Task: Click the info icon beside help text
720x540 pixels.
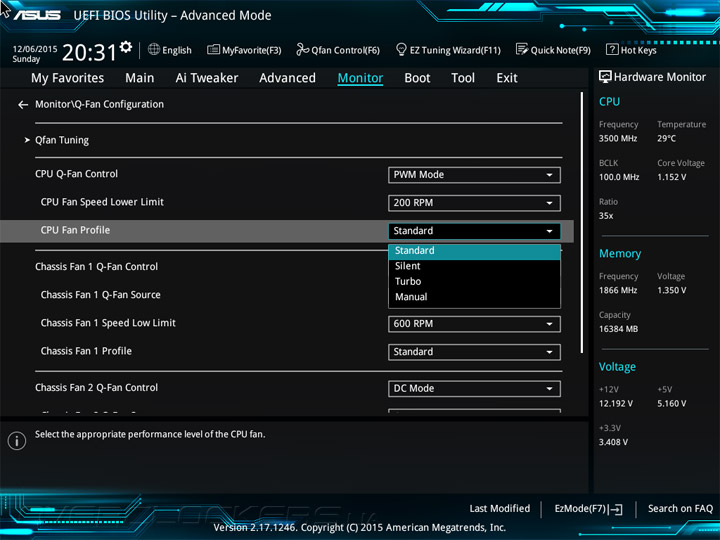Action: tap(17, 441)
